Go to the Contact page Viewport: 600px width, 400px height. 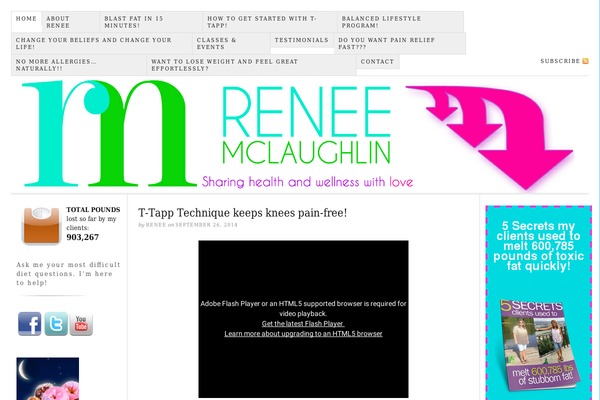[x=378, y=62]
